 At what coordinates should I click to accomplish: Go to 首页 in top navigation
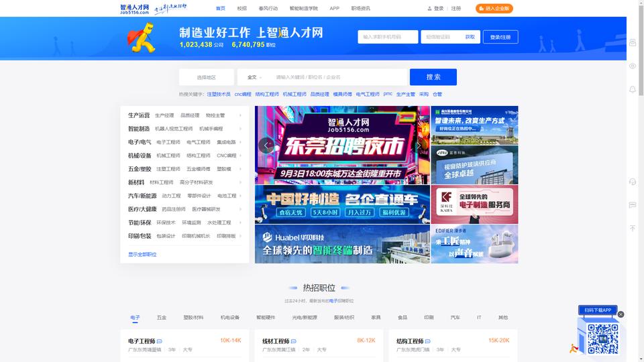tap(221, 8)
